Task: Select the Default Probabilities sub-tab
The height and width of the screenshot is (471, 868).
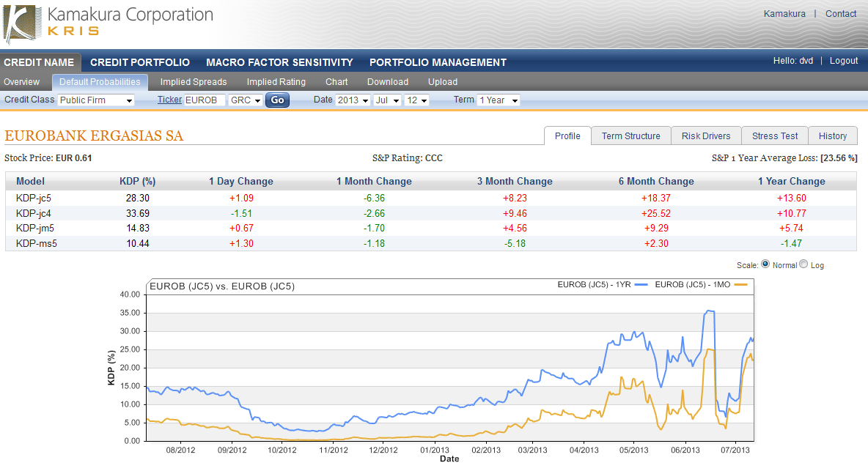Action: pyautogui.click(x=100, y=82)
